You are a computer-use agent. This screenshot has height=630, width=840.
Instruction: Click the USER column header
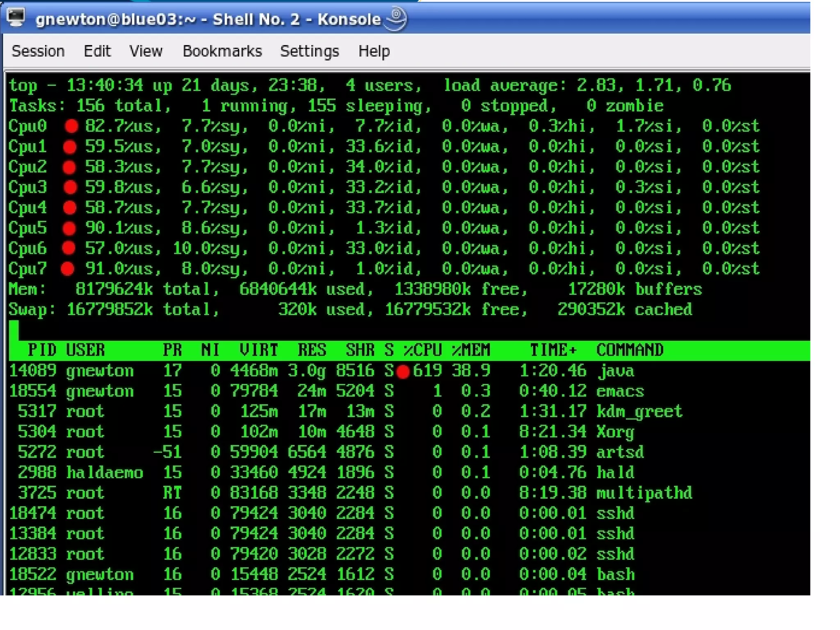(x=85, y=350)
